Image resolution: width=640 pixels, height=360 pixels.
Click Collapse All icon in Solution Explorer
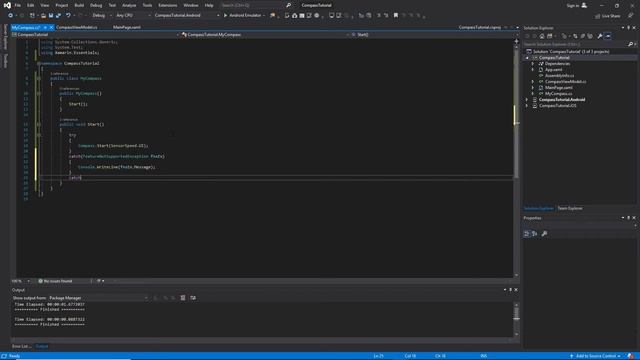pyautogui.click(x=582, y=36)
